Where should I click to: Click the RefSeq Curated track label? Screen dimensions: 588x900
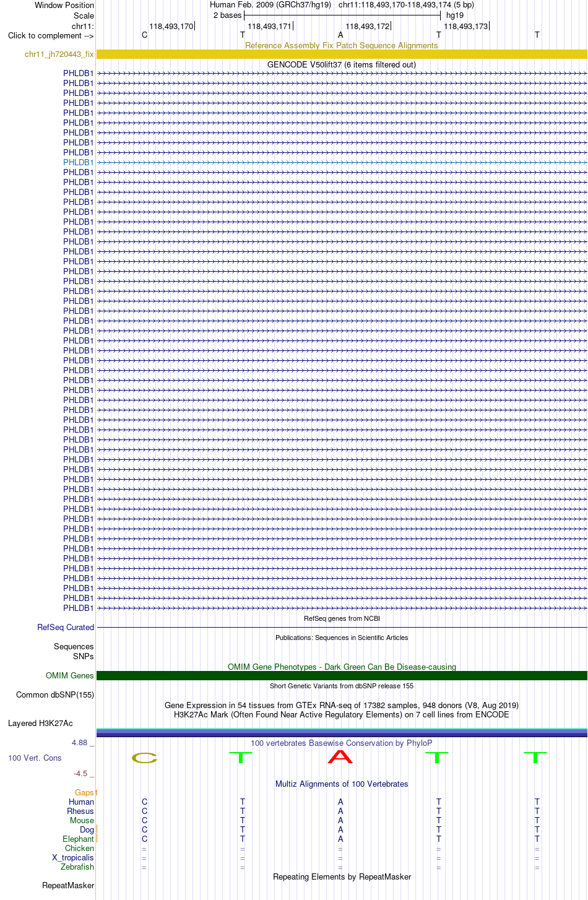click(x=66, y=627)
